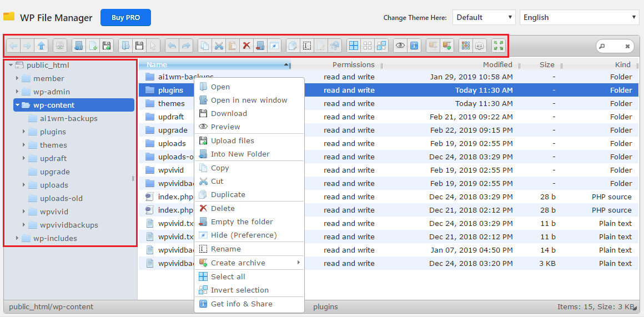Screen dimensions: 644x317
Task: Toggle icons view with grid toolbar icon
Action: [466, 46]
